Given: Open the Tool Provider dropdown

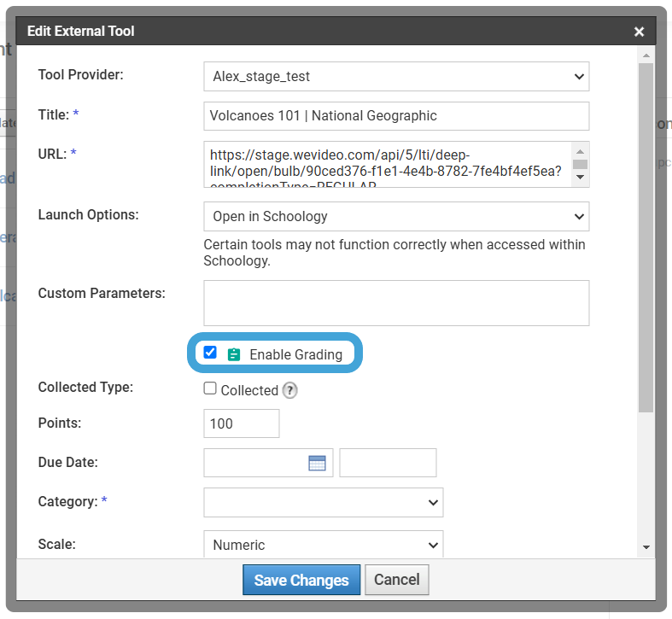Looking at the screenshot, I should pyautogui.click(x=396, y=76).
